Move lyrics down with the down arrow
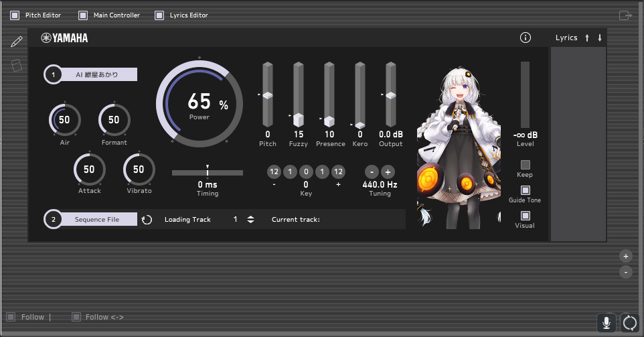 click(600, 38)
